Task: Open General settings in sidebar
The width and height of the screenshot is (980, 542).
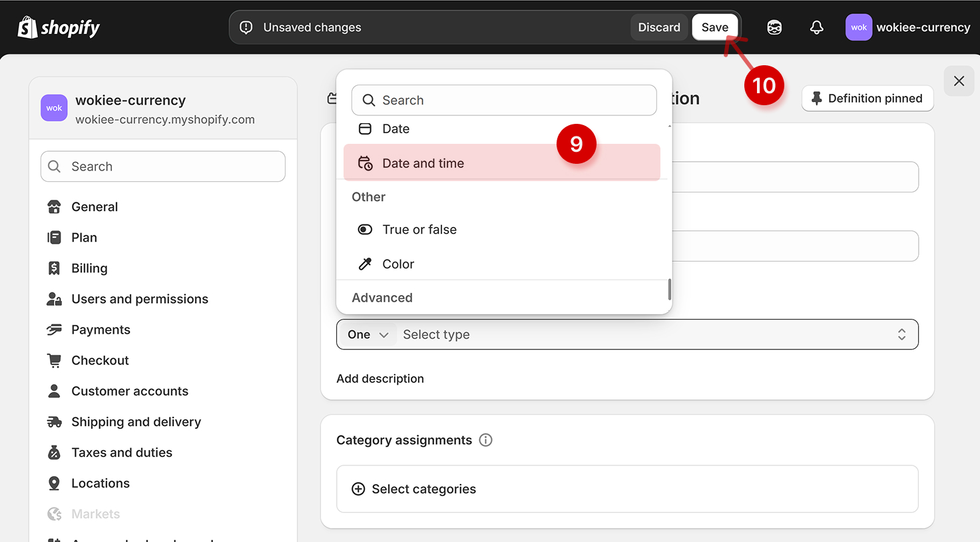Action: point(95,207)
